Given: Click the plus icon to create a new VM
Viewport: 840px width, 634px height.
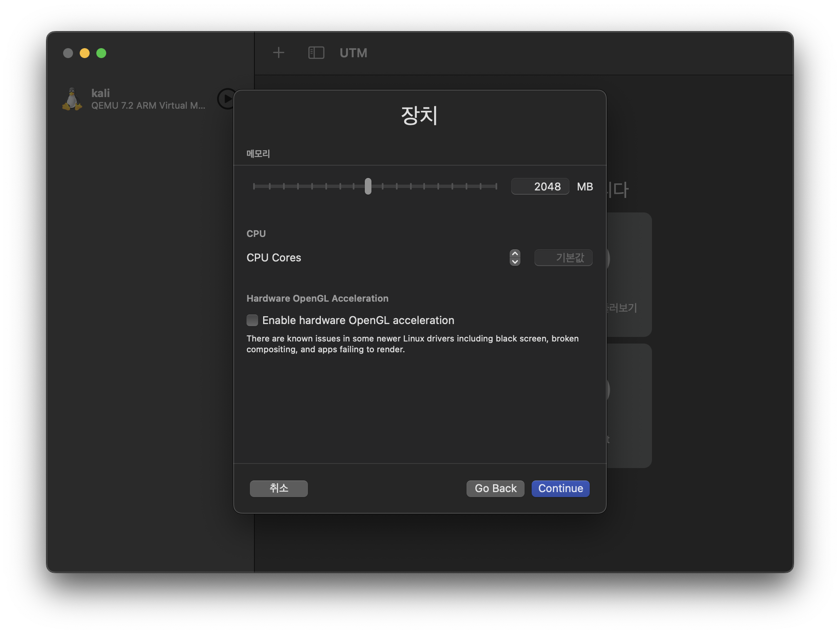Looking at the screenshot, I should (x=278, y=53).
